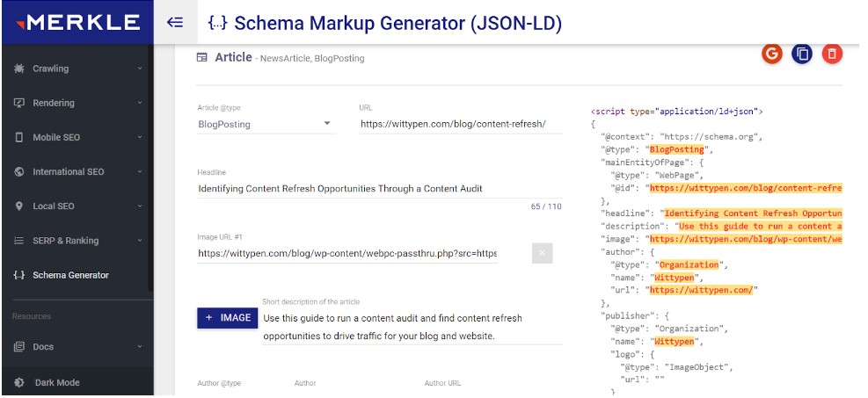This screenshot has width=868, height=398.
Task: Click the Rendering monitor icon
Action: point(18,103)
